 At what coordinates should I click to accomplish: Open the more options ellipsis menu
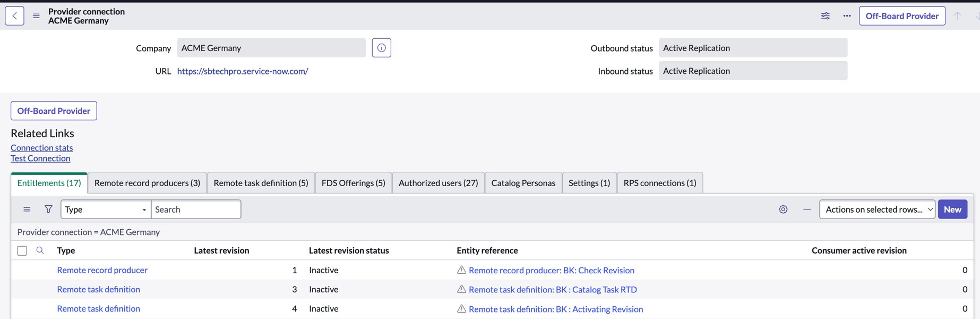847,16
